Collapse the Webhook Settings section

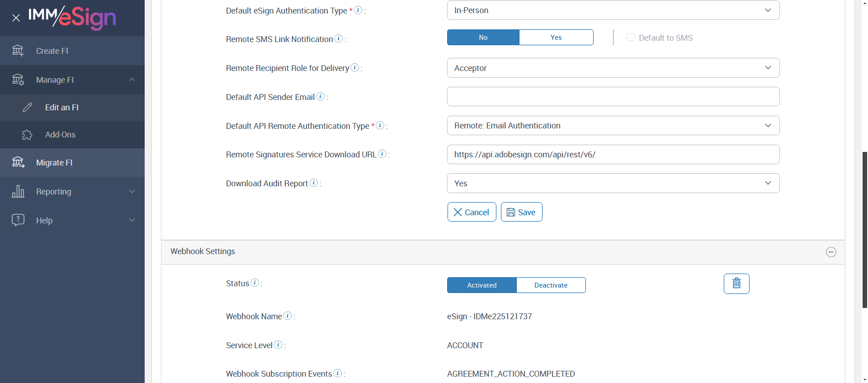[830, 252]
